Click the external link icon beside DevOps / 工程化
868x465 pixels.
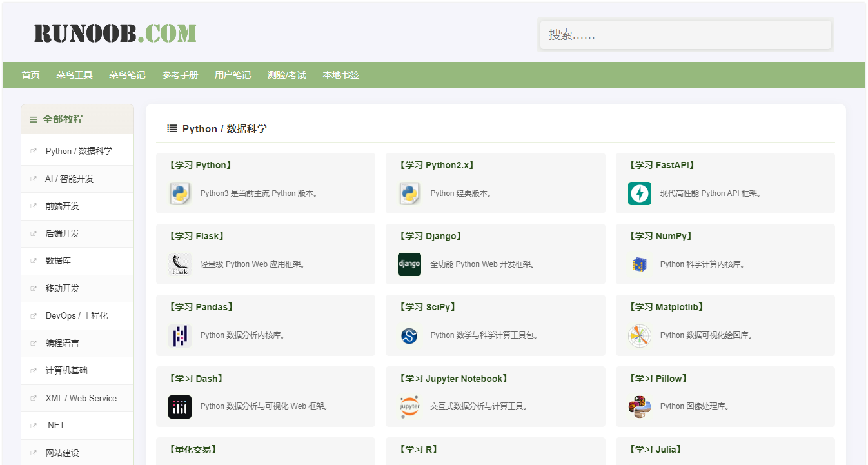coord(34,316)
